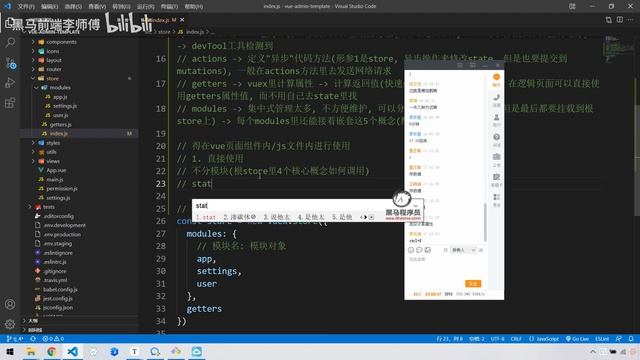Click the sync changes icon in status bar
This screenshot has width=640, height=360.
pos(33,339)
